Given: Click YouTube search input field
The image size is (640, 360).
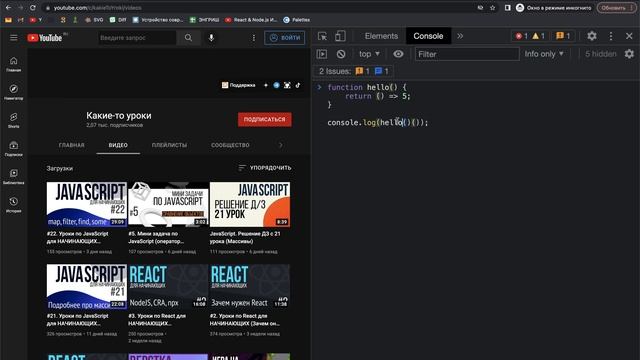Looking at the screenshot, I should tap(138, 38).
